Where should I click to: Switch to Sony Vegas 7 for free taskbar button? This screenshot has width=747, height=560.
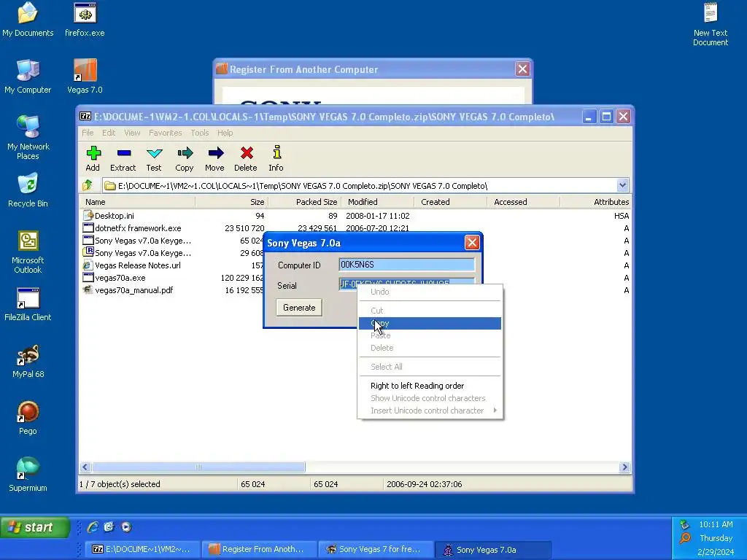coord(376,549)
